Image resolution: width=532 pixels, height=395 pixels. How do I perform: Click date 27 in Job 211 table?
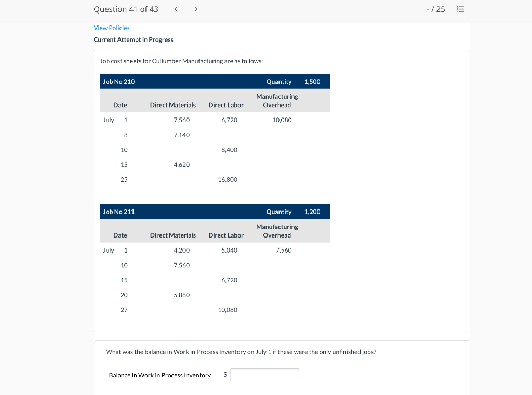click(x=124, y=310)
